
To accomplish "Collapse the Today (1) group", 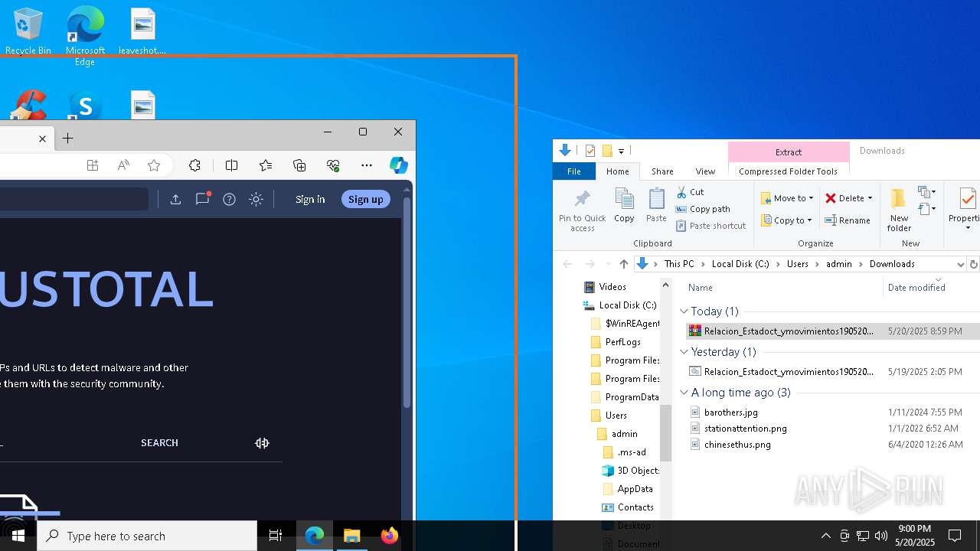I will pos(684,311).
